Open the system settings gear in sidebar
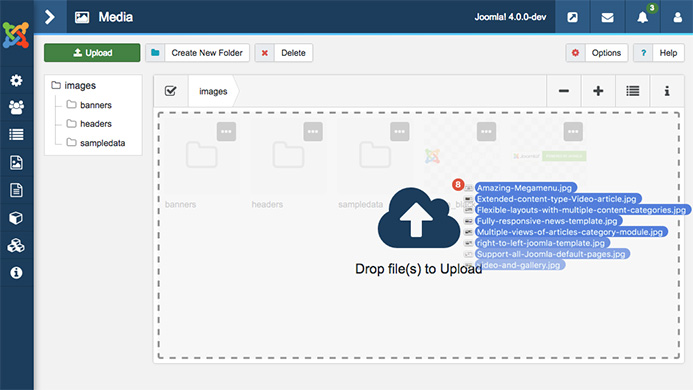 click(16, 80)
